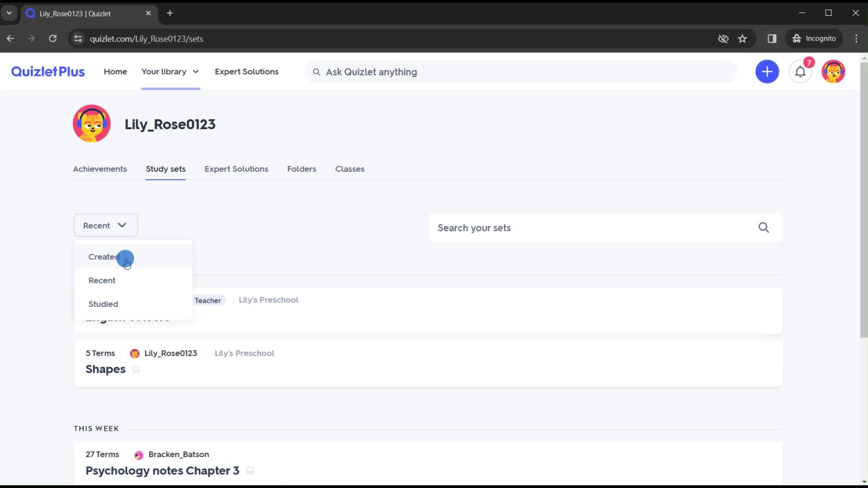Click the Expert Solutions menu item
This screenshot has height=488, width=868.
click(x=246, y=71)
